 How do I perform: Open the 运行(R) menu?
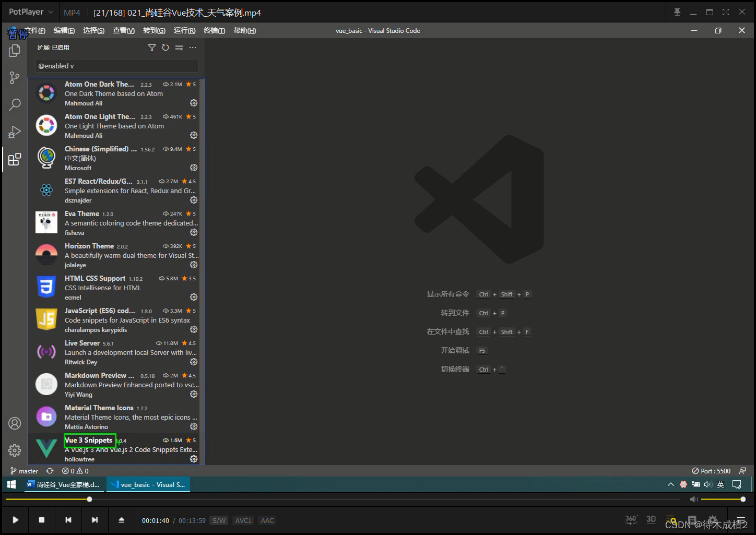(x=184, y=31)
